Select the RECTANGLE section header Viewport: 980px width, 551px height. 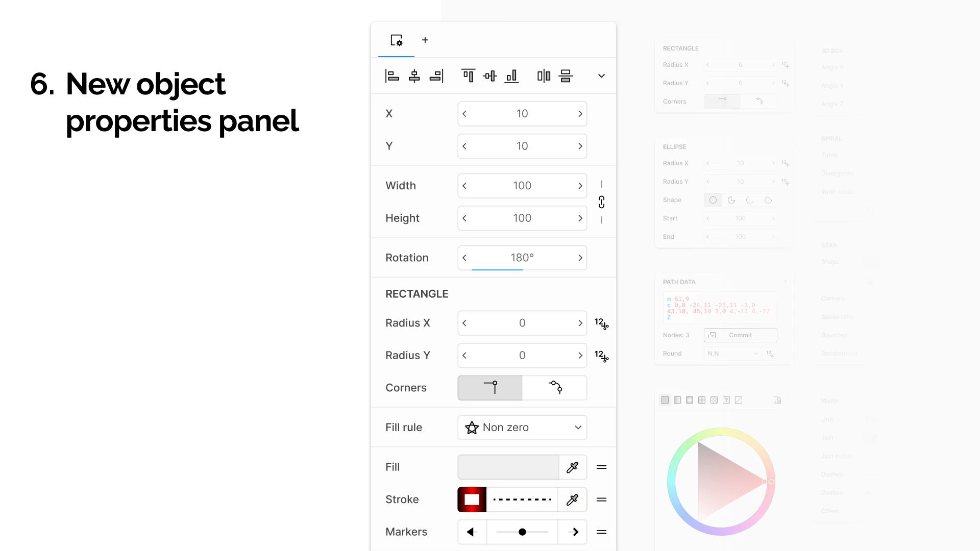416,294
